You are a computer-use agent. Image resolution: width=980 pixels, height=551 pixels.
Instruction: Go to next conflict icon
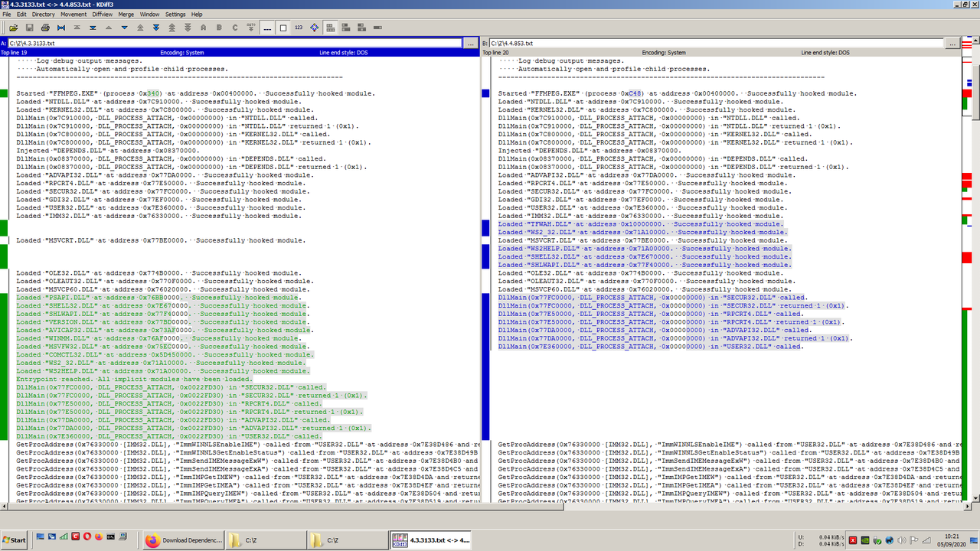pyautogui.click(x=156, y=28)
